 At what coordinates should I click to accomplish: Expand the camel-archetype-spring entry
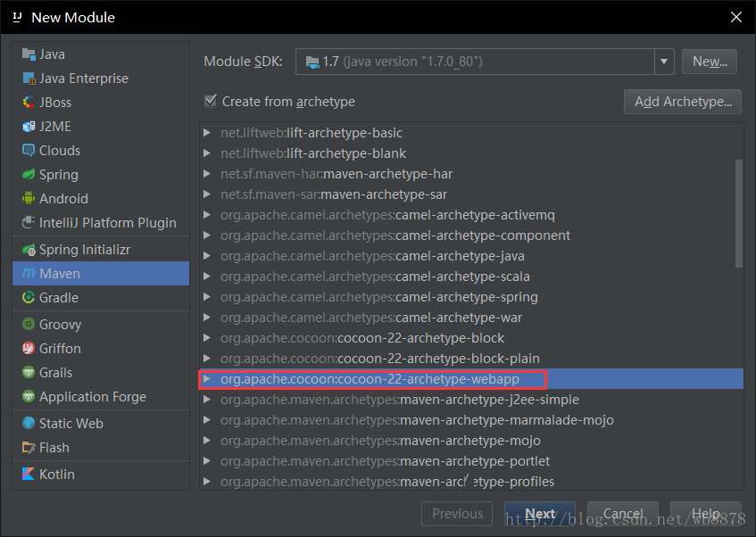(x=207, y=297)
